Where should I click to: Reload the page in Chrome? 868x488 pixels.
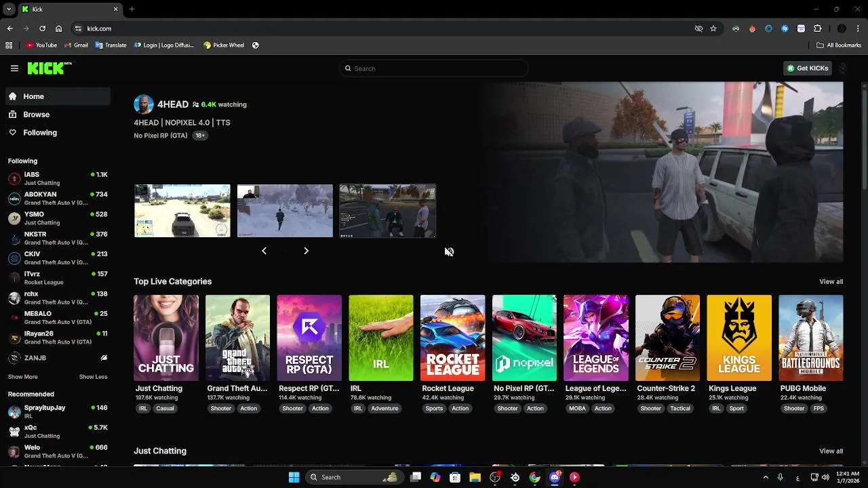point(43,28)
